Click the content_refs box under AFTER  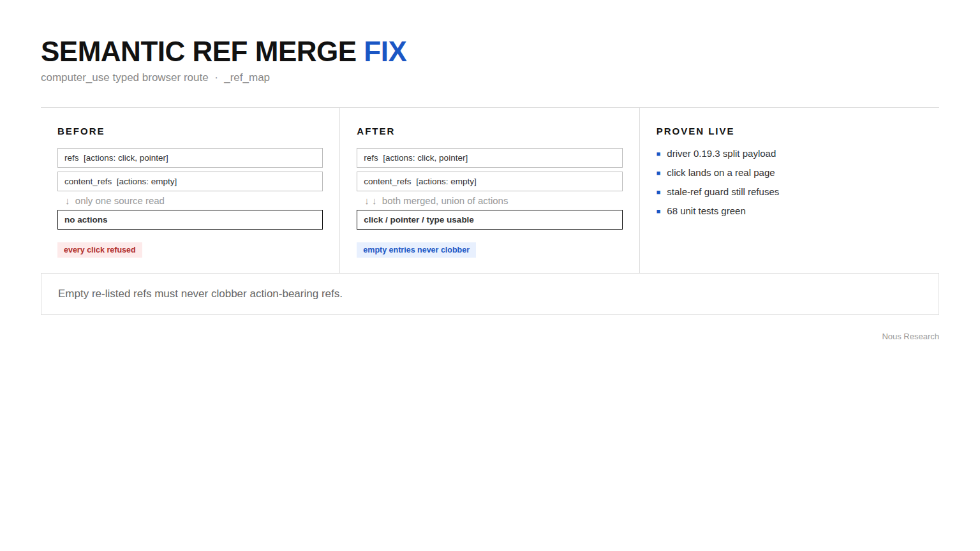[x=489, y=182]
